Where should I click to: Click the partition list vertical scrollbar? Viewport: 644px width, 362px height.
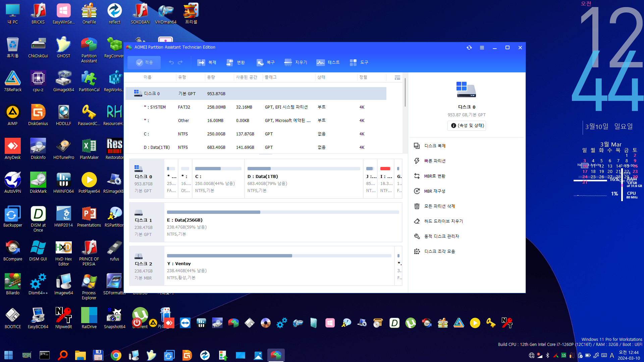[x=405, y=93]
